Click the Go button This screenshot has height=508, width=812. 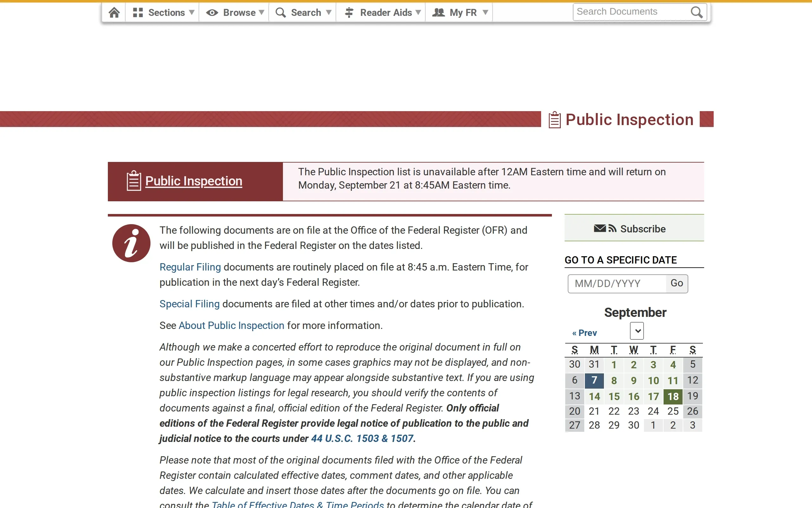[677, 284]
